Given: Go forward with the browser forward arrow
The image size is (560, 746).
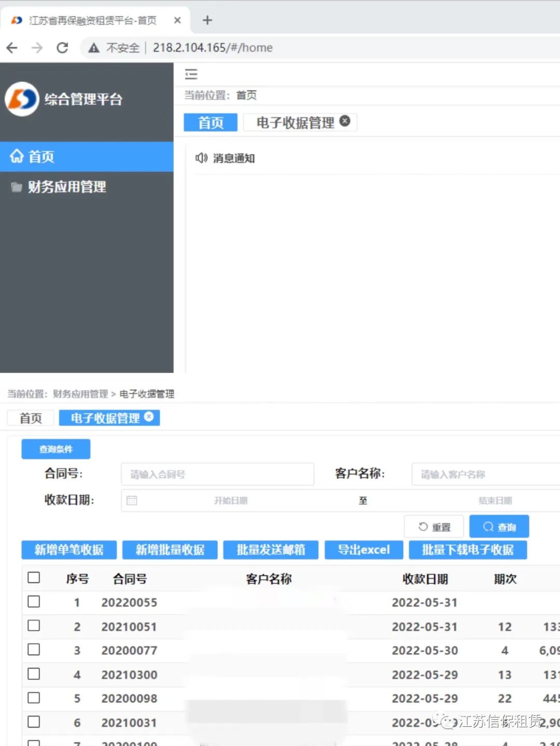Looking at the screenshot, I should point(37,48).
